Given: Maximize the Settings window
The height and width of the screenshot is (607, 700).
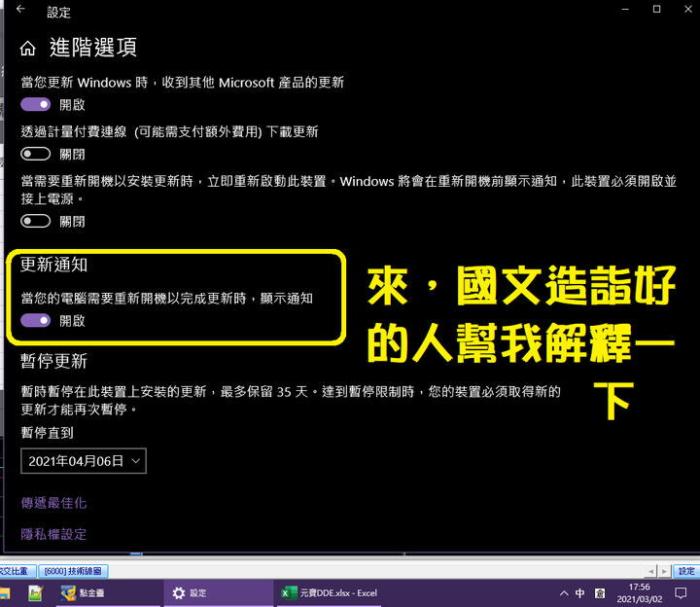Looking at the screenshot, I should coord(656,9).
